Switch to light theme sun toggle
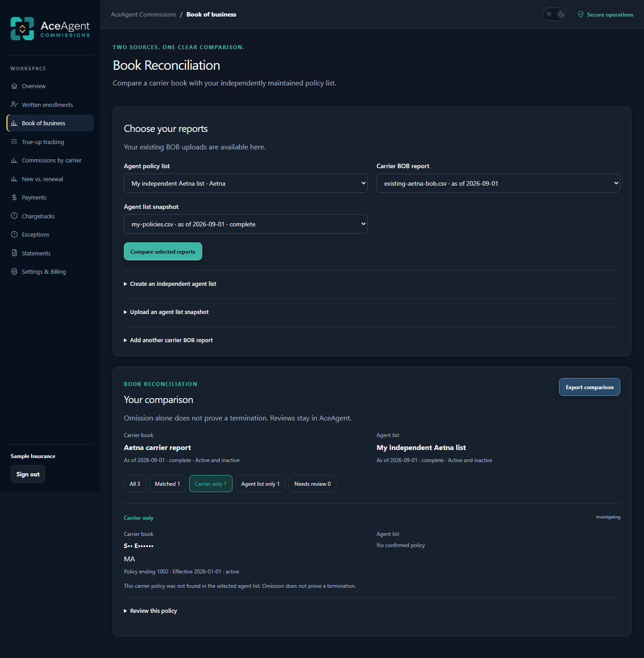Screen dimensions: 644x658 [x=549, y=14]
